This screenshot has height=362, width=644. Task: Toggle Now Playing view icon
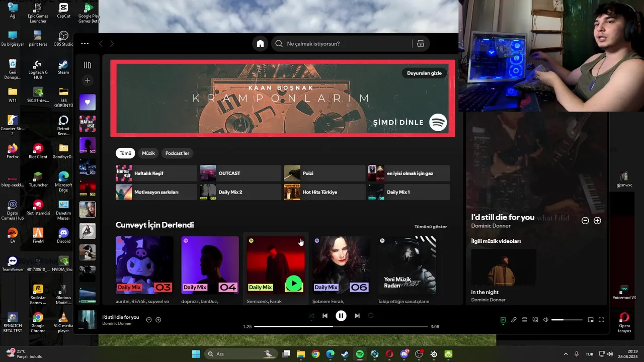(503, 320)
